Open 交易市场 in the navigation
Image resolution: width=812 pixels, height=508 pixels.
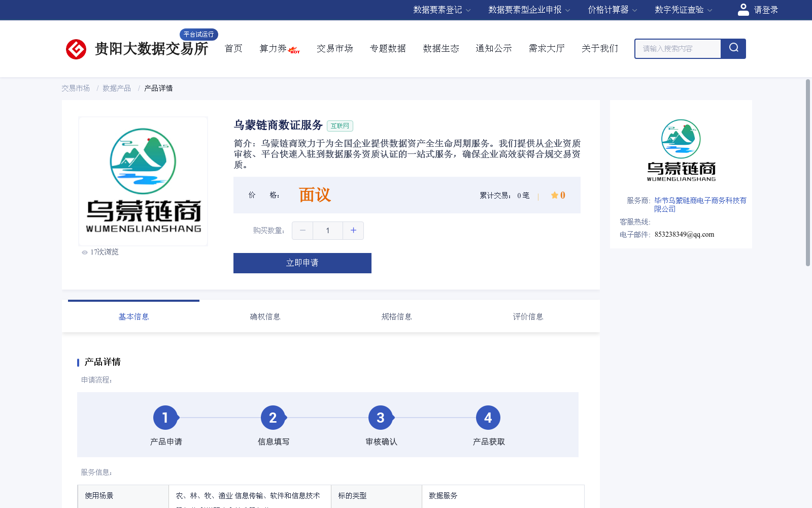334,48
